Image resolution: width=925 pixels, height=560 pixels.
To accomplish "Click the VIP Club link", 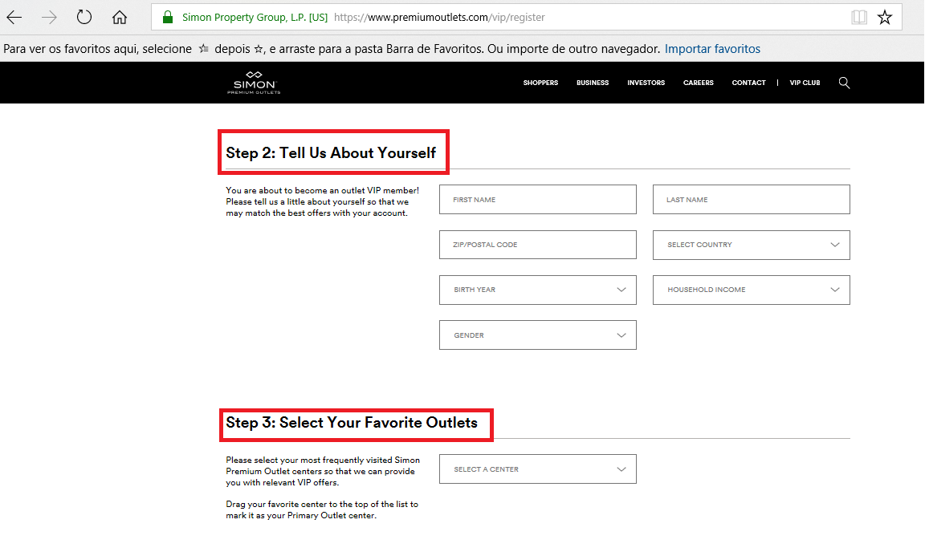I will (x=805, y=83).
